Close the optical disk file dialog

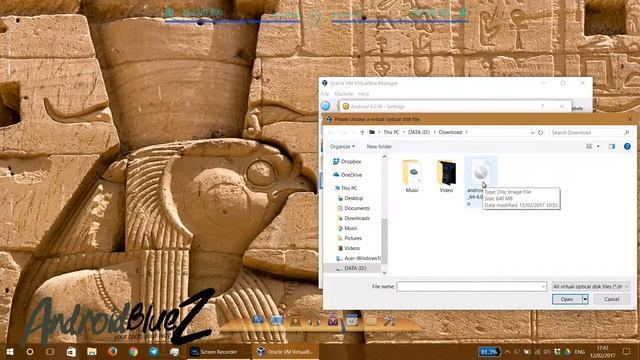[629, 119]
